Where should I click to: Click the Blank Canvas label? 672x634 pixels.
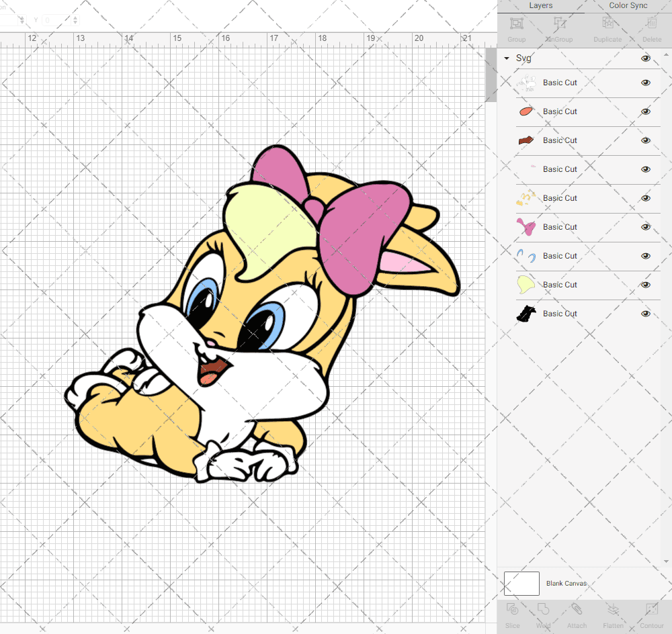click(x=566, y=584)
